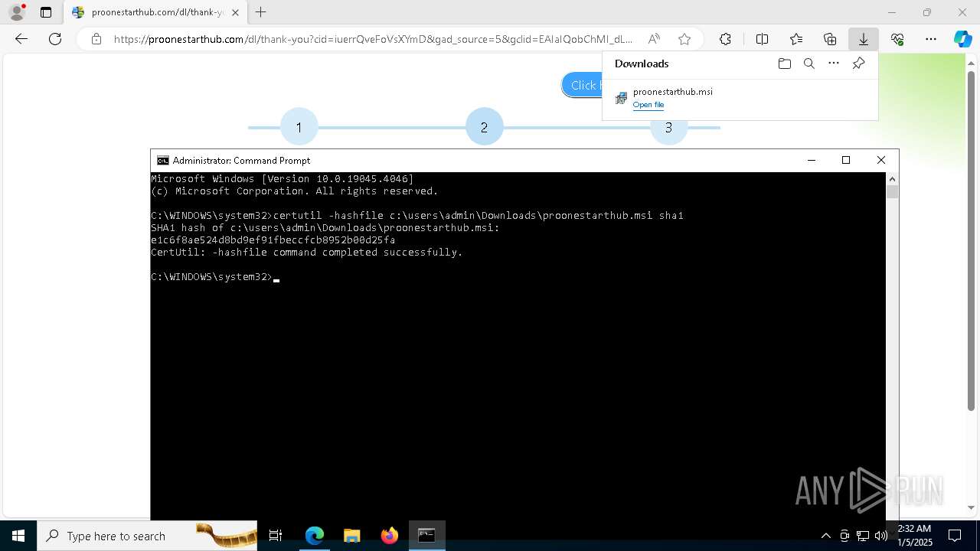
Task: Open the Windows Start menu
Action: tap(18, 536)
